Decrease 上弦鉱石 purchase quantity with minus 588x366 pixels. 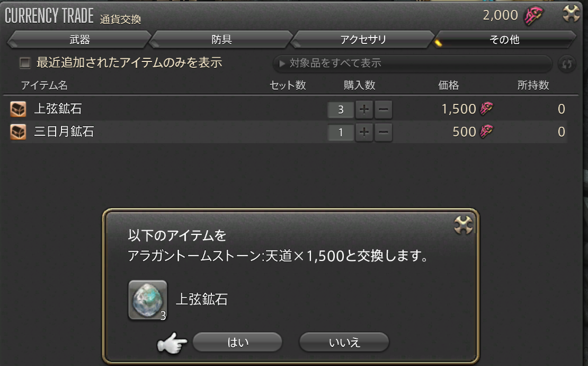pos(383,110)
